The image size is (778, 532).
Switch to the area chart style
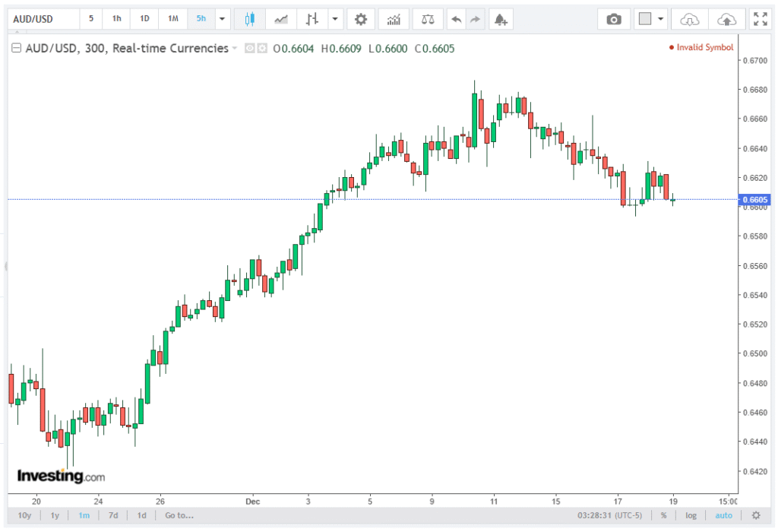(x=281, y=19)
